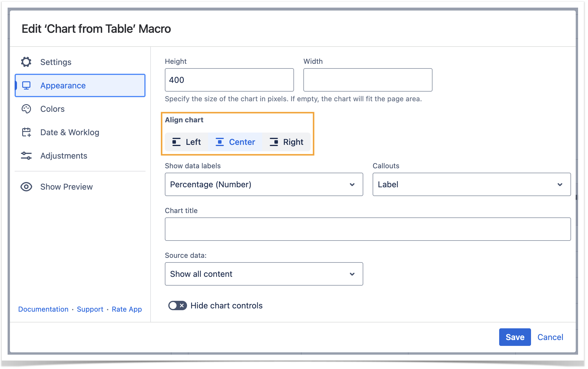Click the Colors palette icon
The height and width of the screenshot is (369, 588).
tap(26, 109)
